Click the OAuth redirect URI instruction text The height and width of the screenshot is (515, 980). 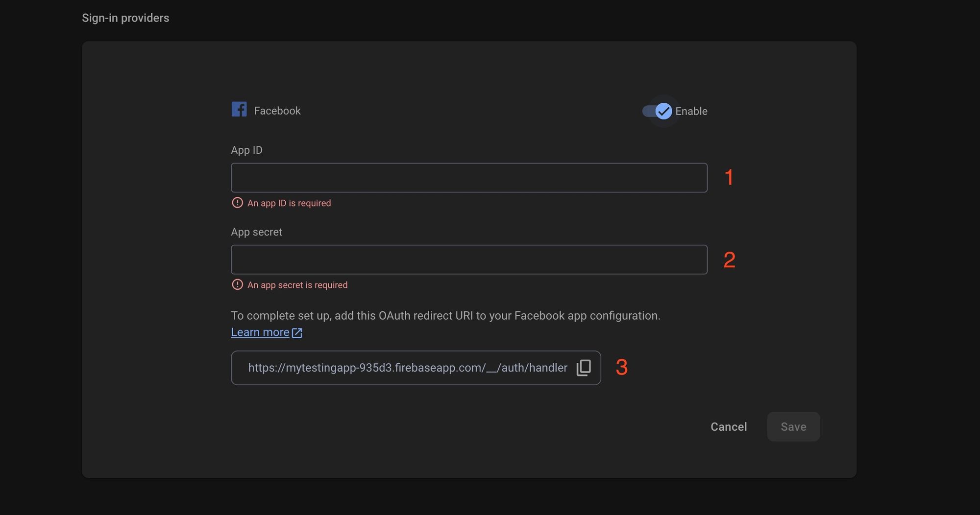tap(445, 316)
